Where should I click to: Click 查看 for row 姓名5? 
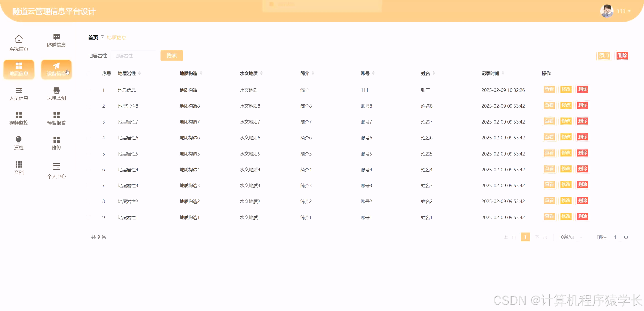[x=549, y=153]
